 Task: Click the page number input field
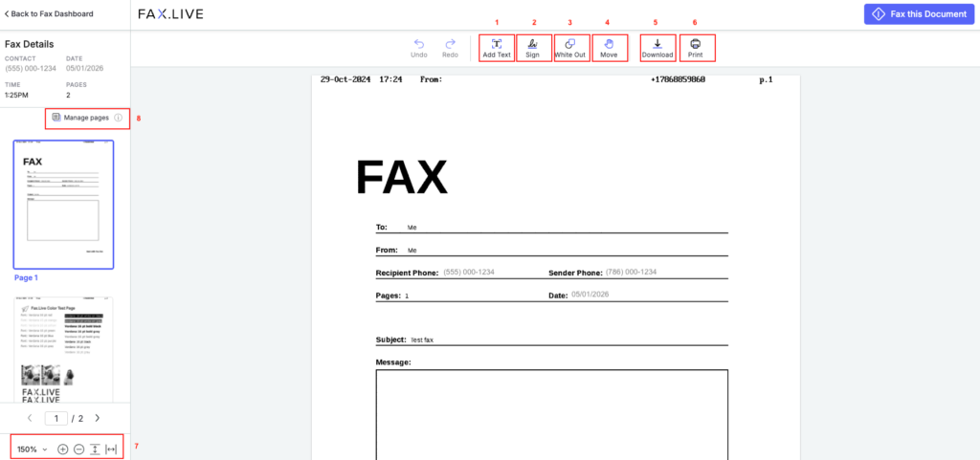56,418
